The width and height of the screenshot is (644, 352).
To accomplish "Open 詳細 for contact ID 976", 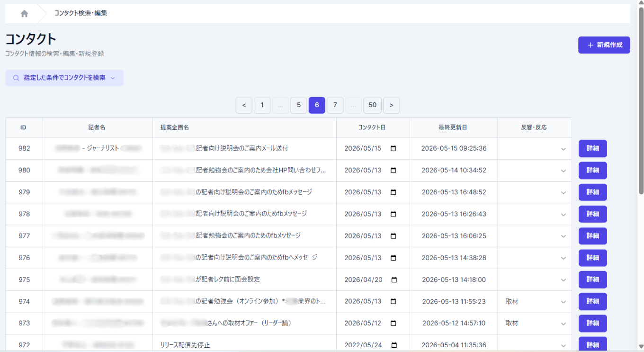I will [x=593, y=258].
